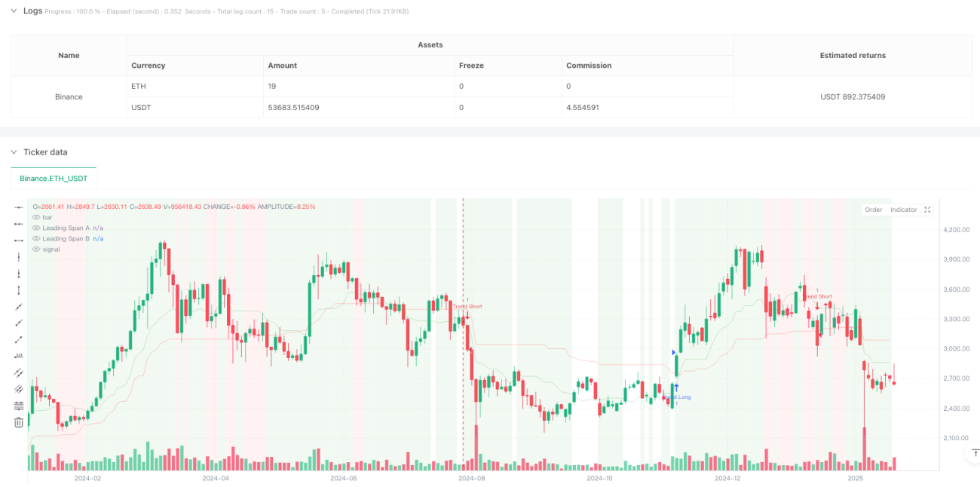Activate the Fibonacci lines tool
Viewport: 980px width, 487px height.
tap(19, 406)
